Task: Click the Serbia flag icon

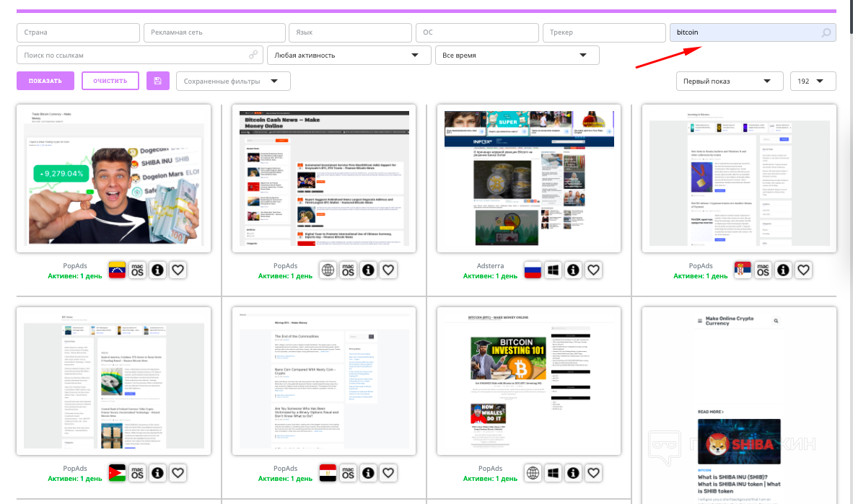Action: (743, 270)
